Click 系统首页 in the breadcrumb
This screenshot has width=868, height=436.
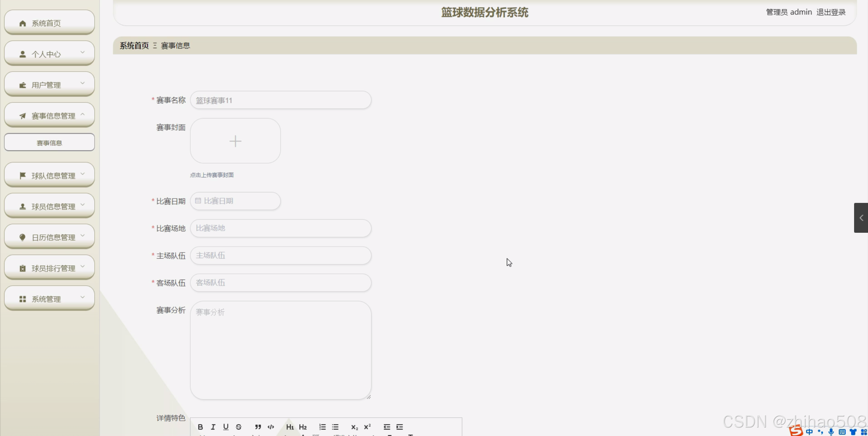click(134, 45)
